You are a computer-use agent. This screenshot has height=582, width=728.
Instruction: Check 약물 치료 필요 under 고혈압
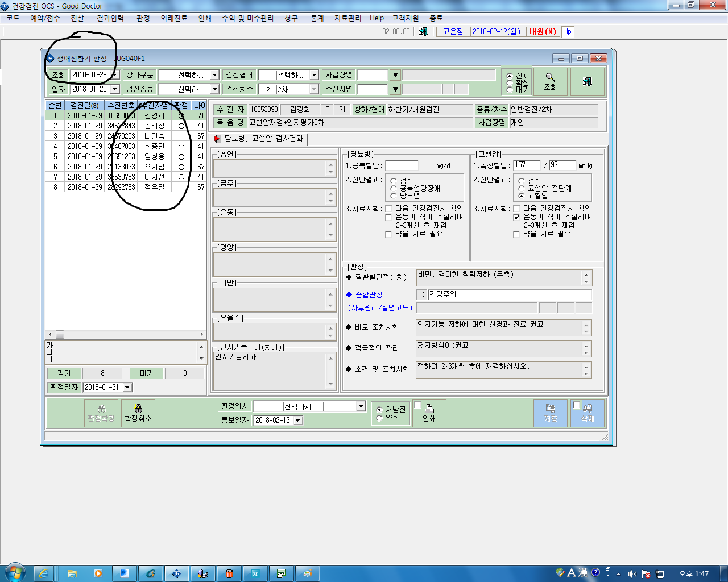coord(516,234)
